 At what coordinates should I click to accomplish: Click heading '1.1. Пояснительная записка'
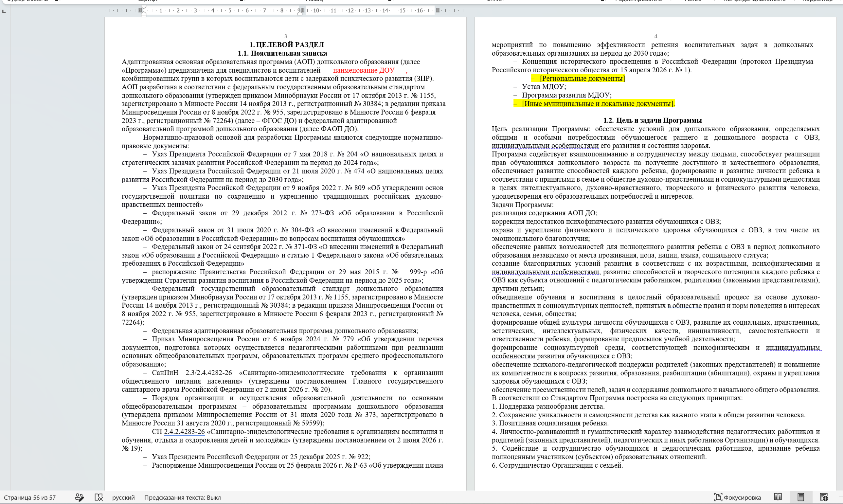[282, 53]
